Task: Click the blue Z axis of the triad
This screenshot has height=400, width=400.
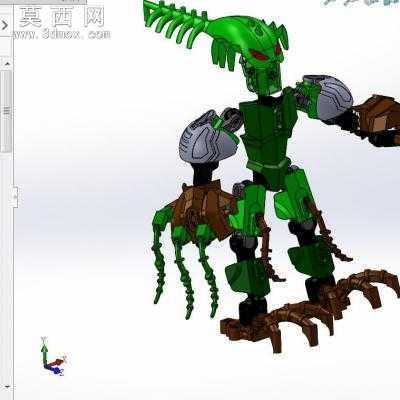Action: click(x=54, y=369)
